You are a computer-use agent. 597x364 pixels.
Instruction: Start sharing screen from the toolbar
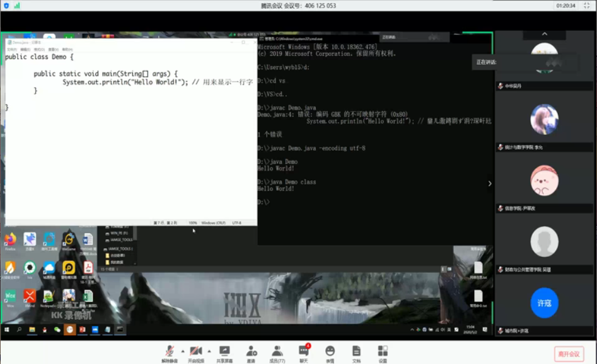[x=224, y=351]
